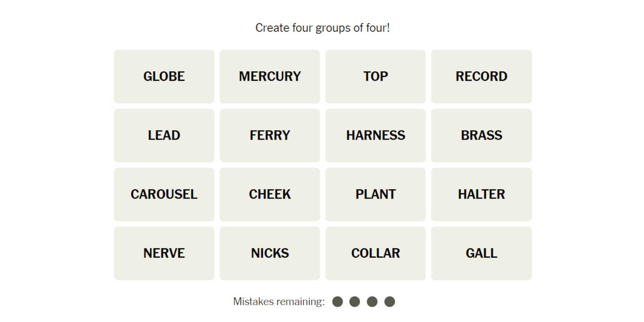Choose the CAROUSEL tile

pyautogui.click(x=164, y=194)
